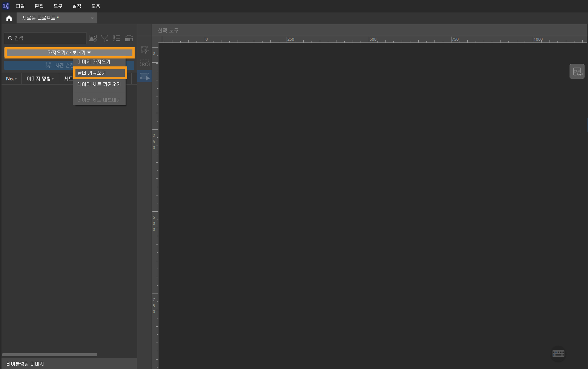588x369 pixels.
Task: Click the panel layout icon right of list icon
Action: [x=129, y=38]
